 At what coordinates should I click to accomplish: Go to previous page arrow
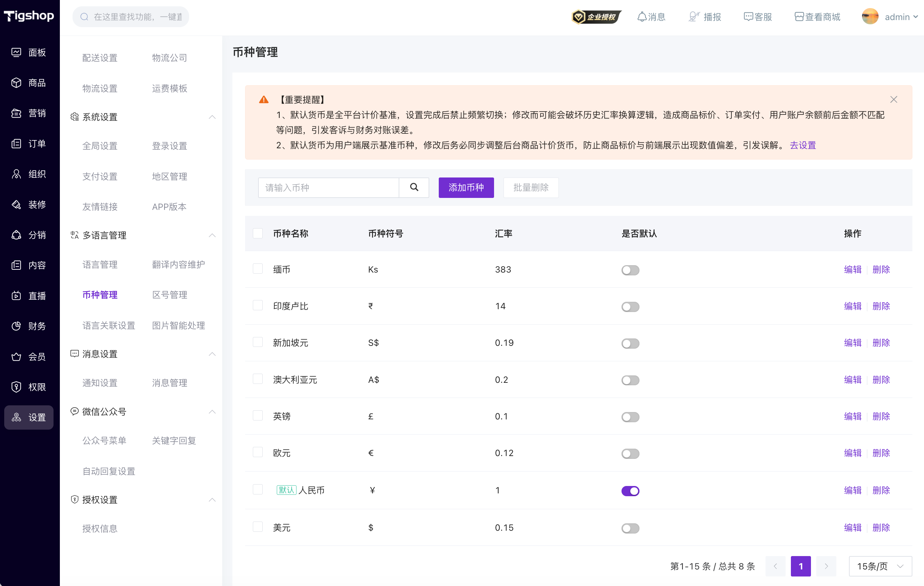coord(775,566)
